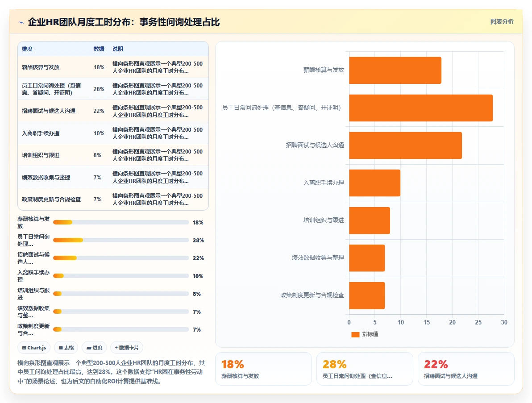Select the 绩效数据收集与整理 table row label
The height and width of the screenshot is (403, 532).
coord(46,178)
